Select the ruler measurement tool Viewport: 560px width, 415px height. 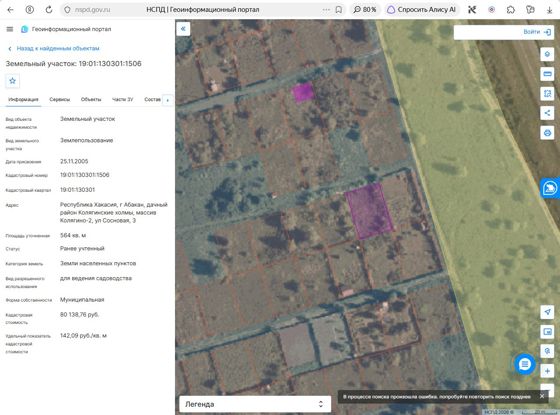pyautogui.click(x=547, y=74)
